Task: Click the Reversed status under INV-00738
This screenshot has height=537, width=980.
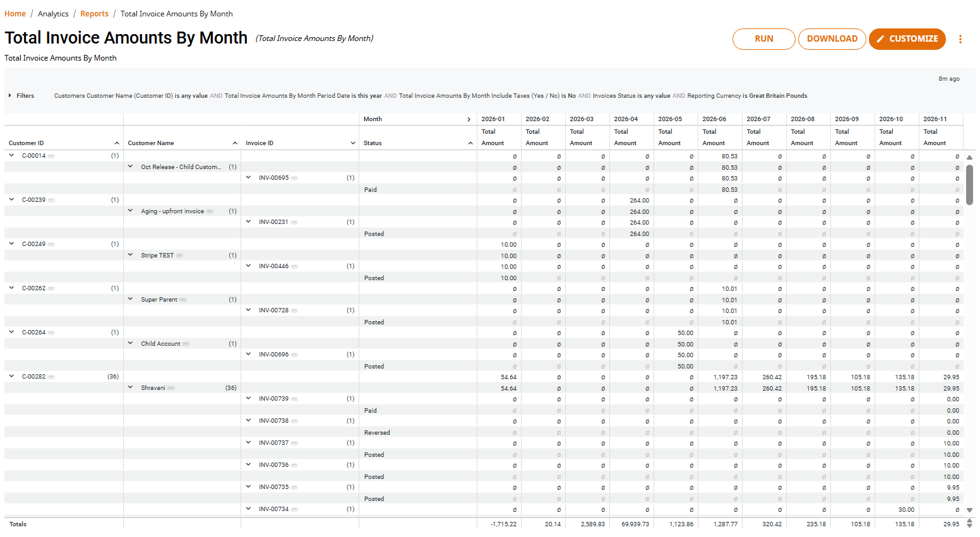Action: point(377,433)
